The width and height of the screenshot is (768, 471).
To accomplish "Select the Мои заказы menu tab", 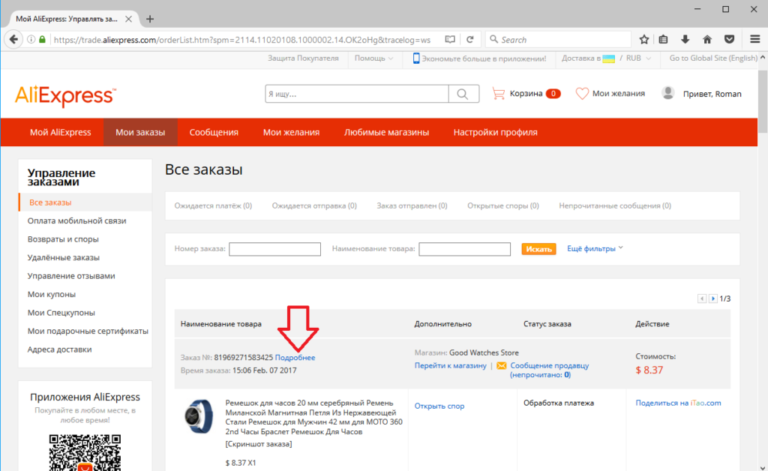I will click(140, 132).
